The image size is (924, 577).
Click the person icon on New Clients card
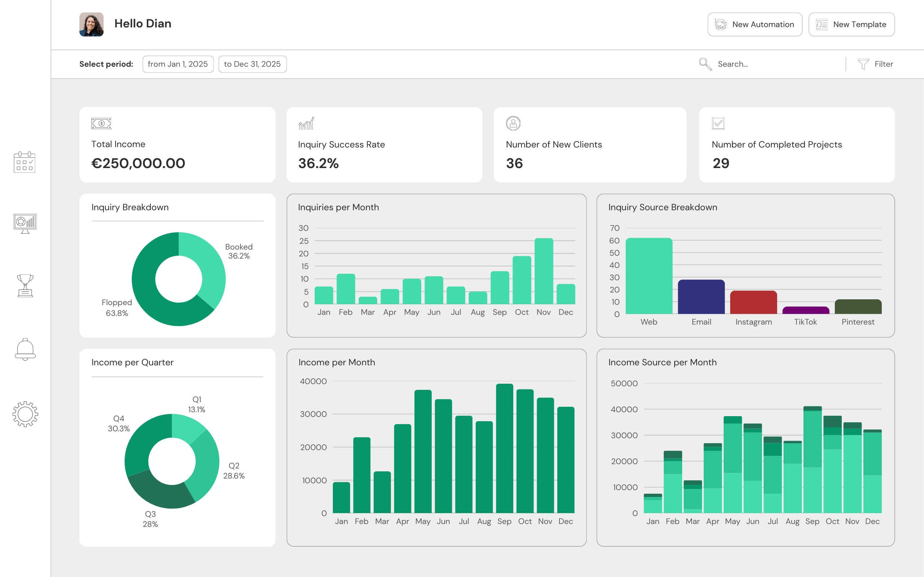[513, 123]
